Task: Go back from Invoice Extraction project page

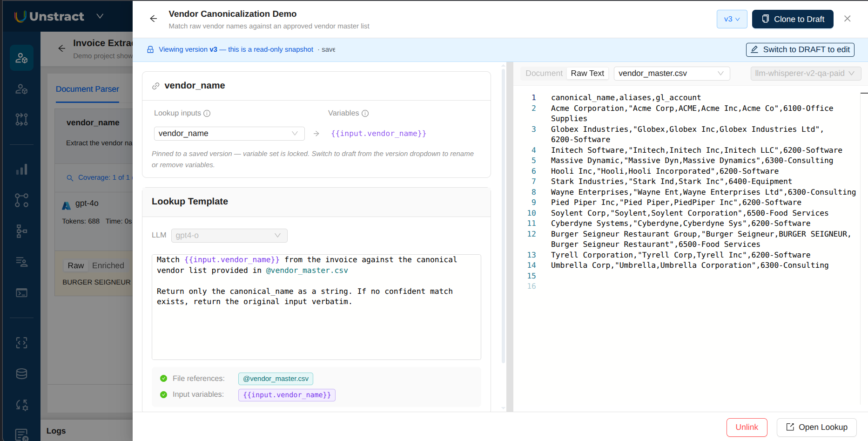Action: point(61,48)
